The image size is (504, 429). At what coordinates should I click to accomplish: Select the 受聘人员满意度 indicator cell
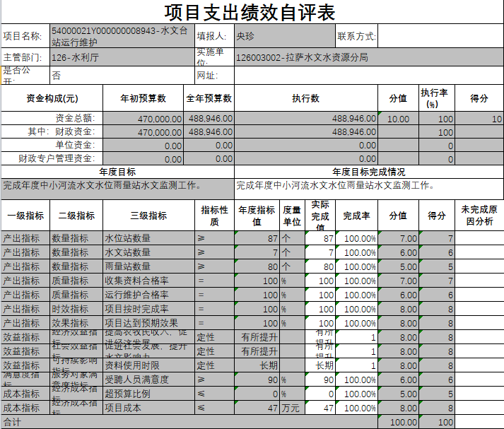click(149, 380)
